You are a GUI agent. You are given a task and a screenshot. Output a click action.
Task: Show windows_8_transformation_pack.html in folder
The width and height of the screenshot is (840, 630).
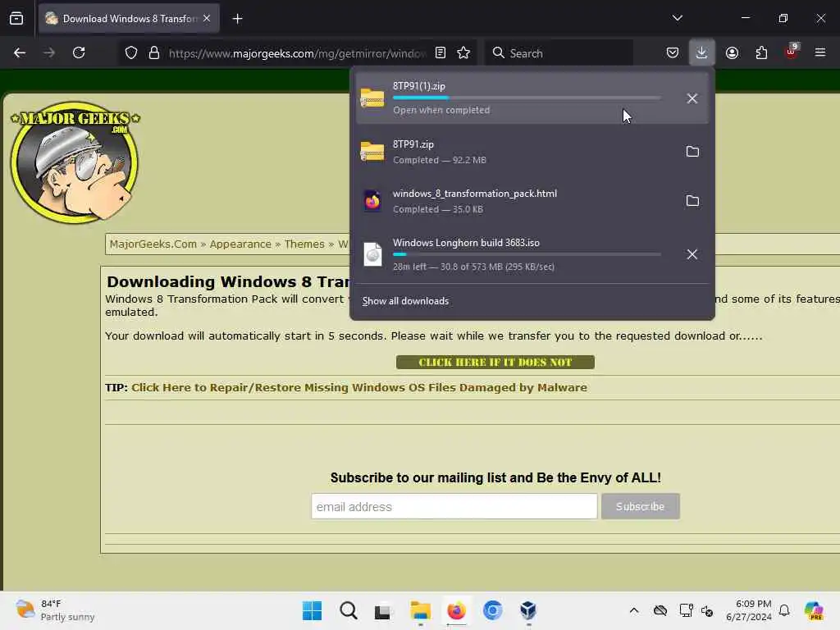(692, 201)
